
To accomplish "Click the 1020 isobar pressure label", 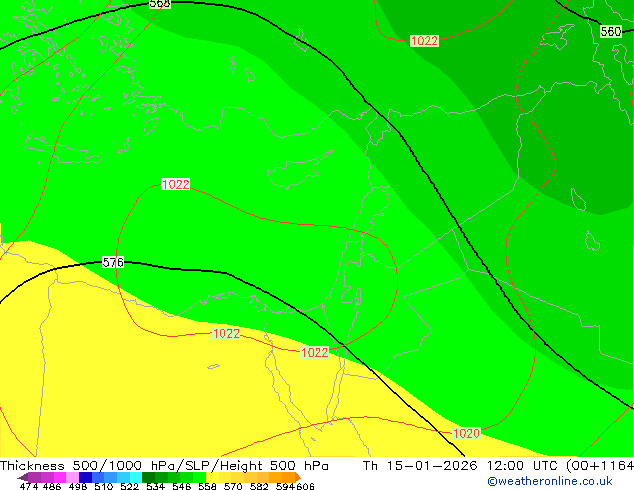I will pos(466,433).
